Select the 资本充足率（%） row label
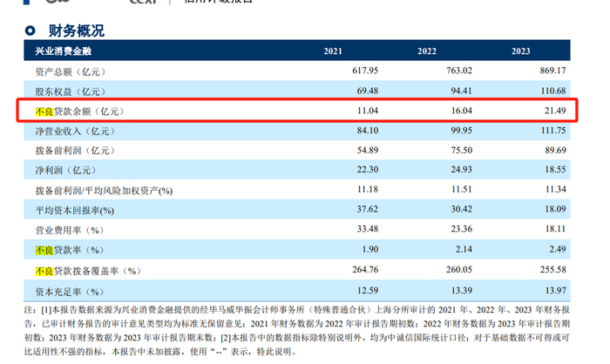This screenshot has height=364, width=610. click(x=70, y=292)
